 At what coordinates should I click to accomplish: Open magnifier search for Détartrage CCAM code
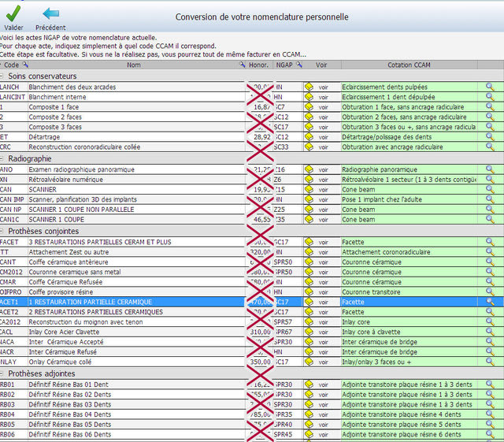(490, 137)
